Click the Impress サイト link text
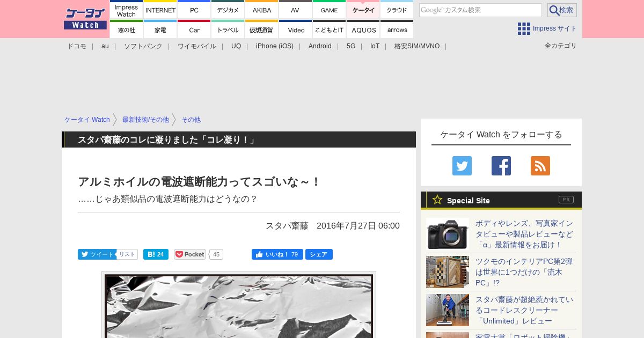The height and width of the screenshot is (338, 644). [x=555, y=28]
